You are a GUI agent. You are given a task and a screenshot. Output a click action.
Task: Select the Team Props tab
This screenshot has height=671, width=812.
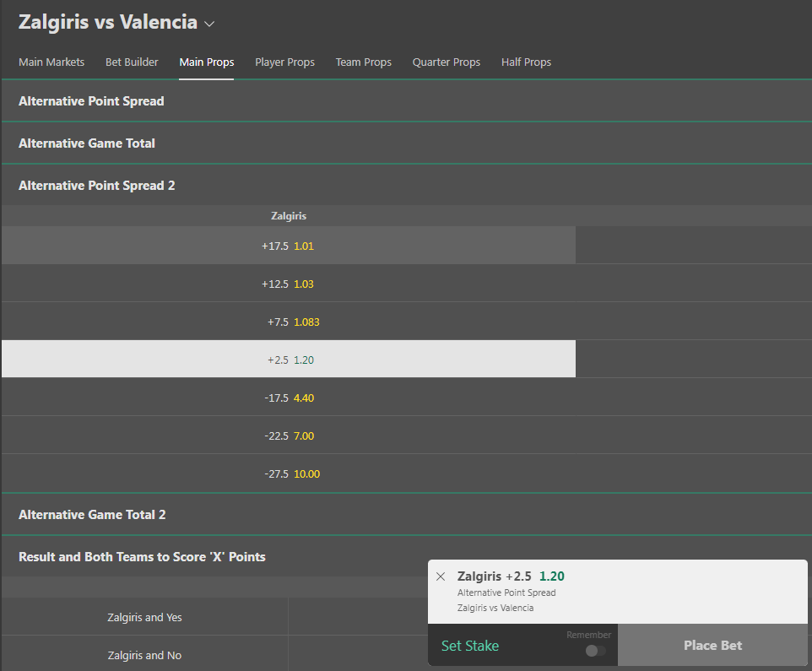pyautogui.click(x=363, y=62)
